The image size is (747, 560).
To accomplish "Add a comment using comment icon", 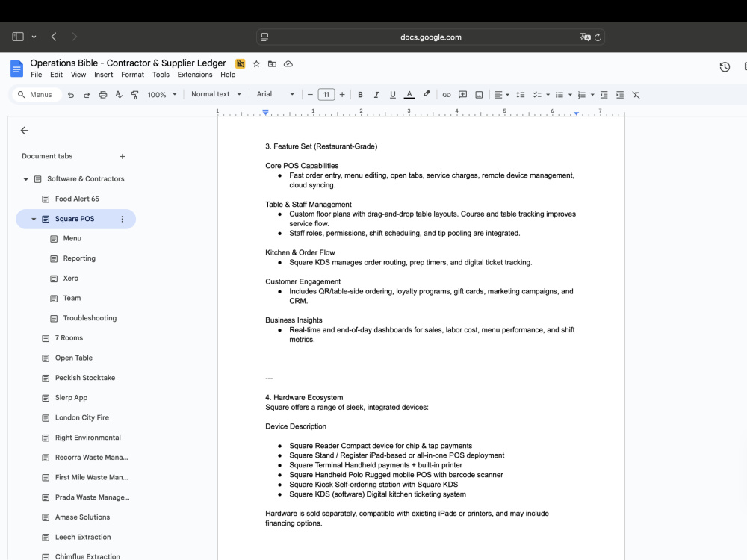I will click(462, 95).
